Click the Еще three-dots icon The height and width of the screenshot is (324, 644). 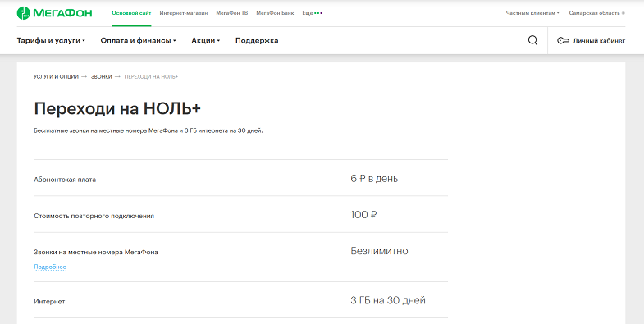point(318,13)
